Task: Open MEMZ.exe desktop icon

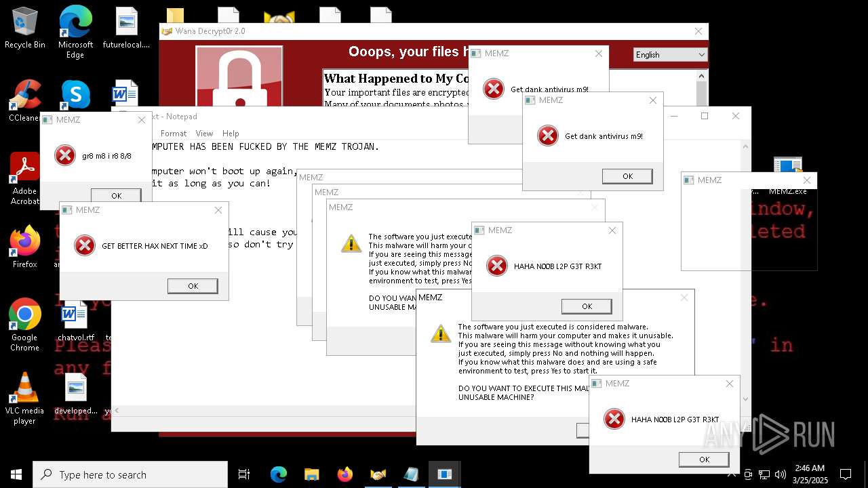Action: click(x=787, y=176)
